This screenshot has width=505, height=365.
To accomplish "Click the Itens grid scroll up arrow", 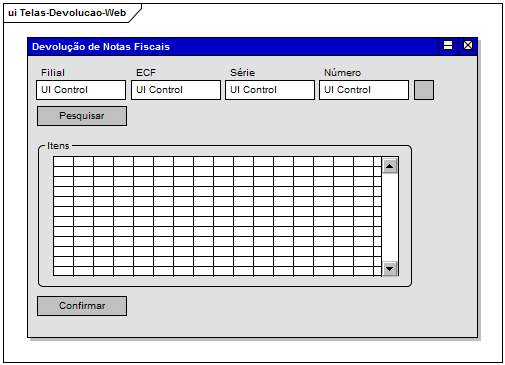I will [x=389, y=166].
